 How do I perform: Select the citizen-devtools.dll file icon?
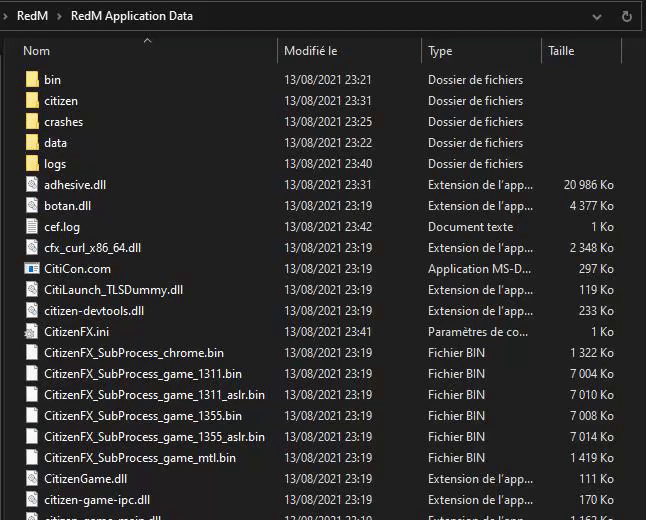pos(32,311)
